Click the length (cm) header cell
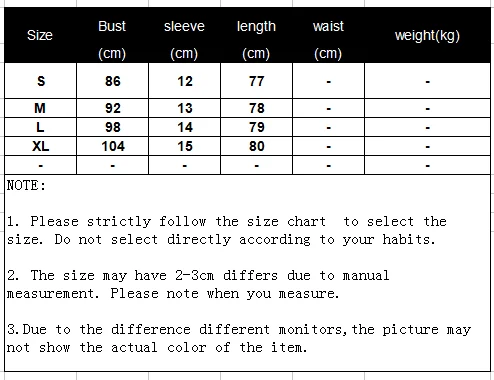Viewport: 494px width, 380px height. [x=256, y=35]
